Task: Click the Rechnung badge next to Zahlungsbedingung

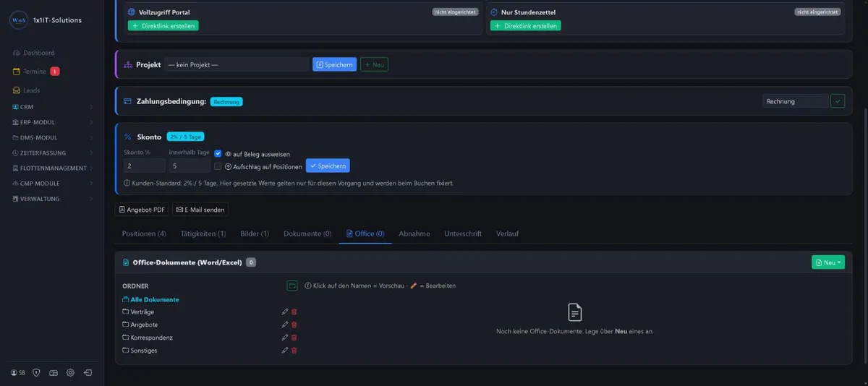Action: (x=226, y=102)
